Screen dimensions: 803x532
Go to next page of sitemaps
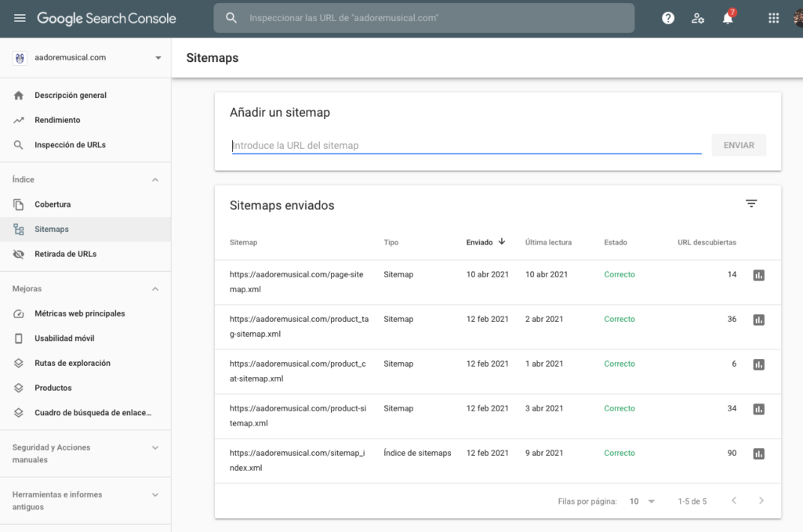761,501
